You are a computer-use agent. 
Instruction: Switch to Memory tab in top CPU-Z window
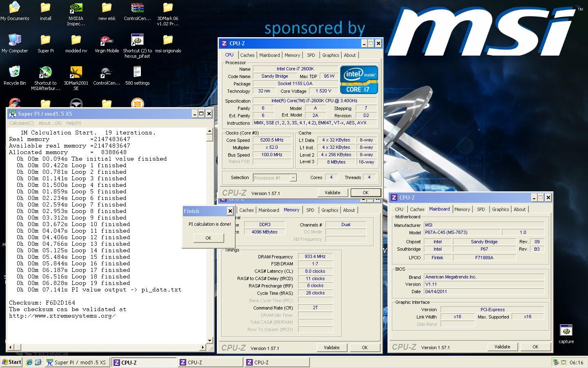(292, 55)
